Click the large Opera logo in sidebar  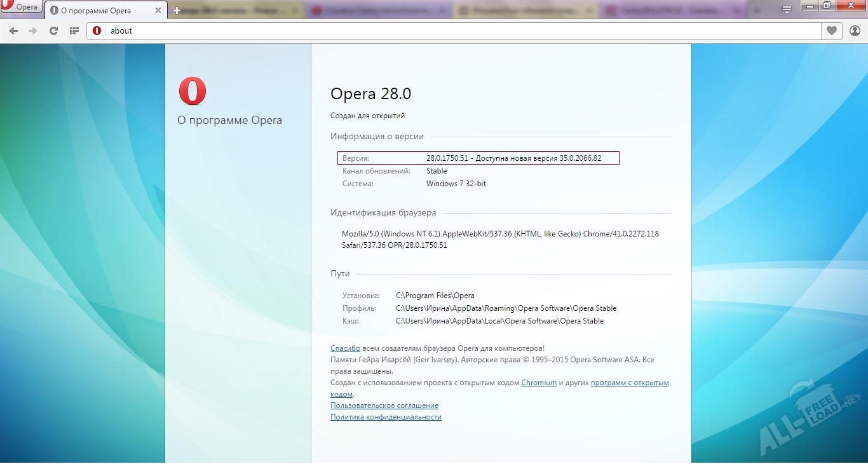tap(193, 91)
